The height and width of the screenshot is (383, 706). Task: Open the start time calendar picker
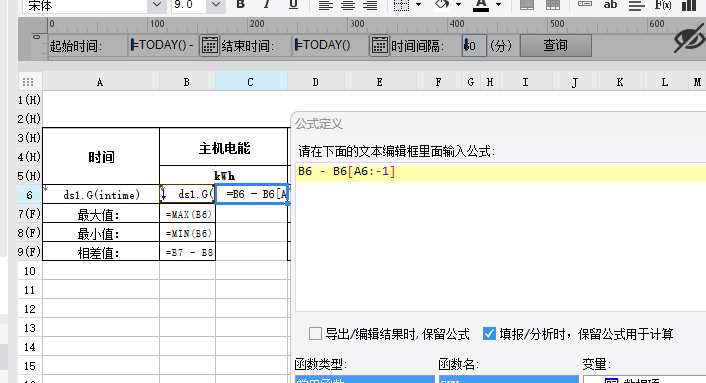(x=209, y=45)
